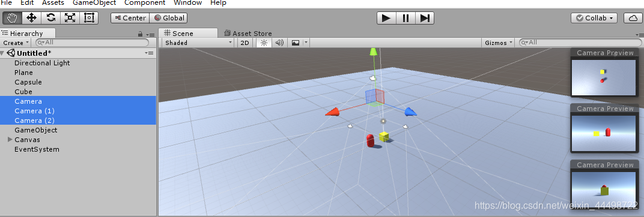Click the red X-axis gizmo arrow
Viewport: 644px width, 217px height.
coord(332,112)
